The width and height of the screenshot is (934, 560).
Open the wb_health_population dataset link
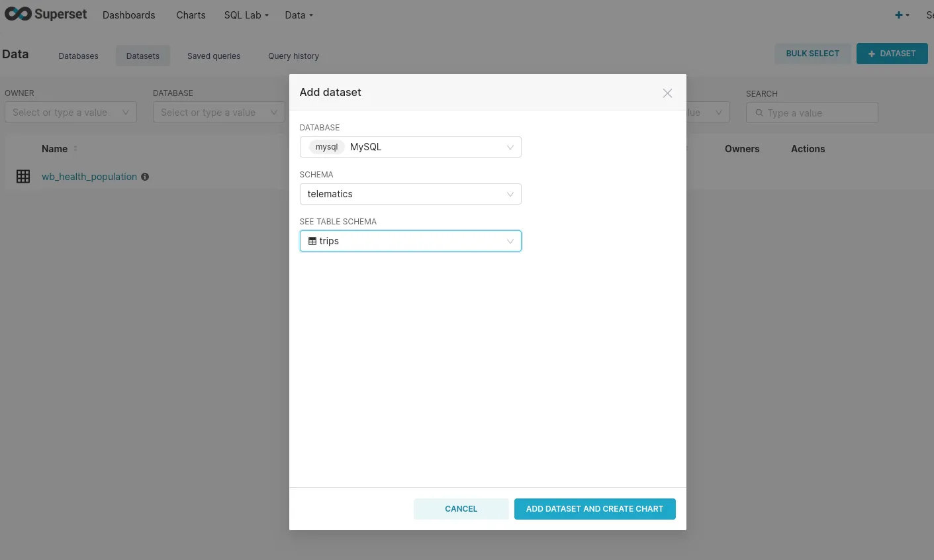[x=89, y=177]
